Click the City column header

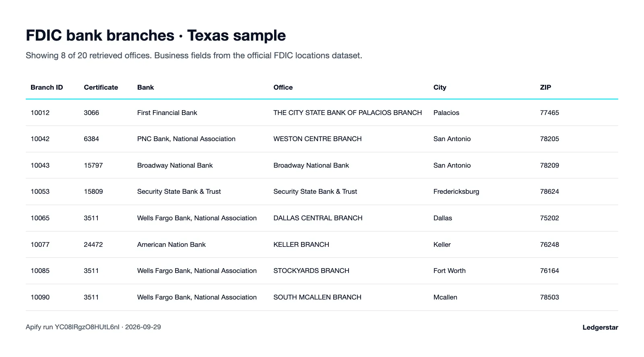(440, 87)
